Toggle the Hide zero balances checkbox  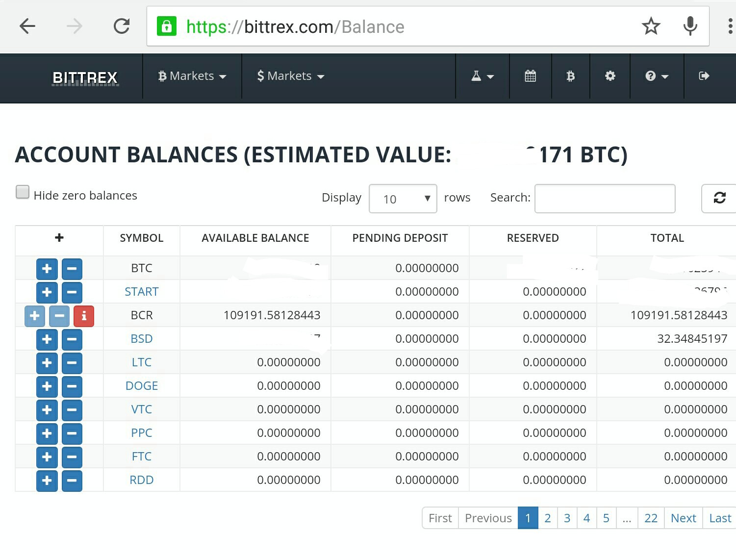[23, 192]
